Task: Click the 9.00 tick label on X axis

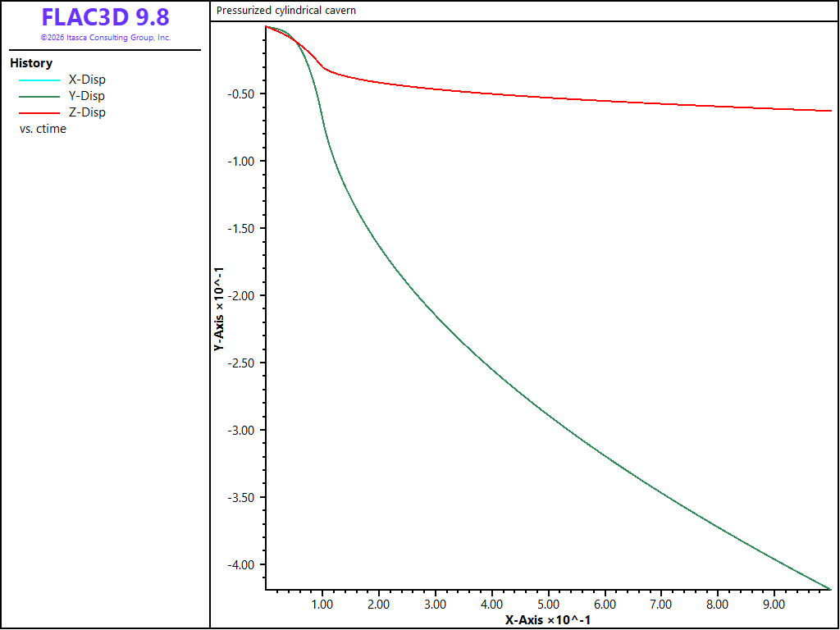Action: (774, 605)
